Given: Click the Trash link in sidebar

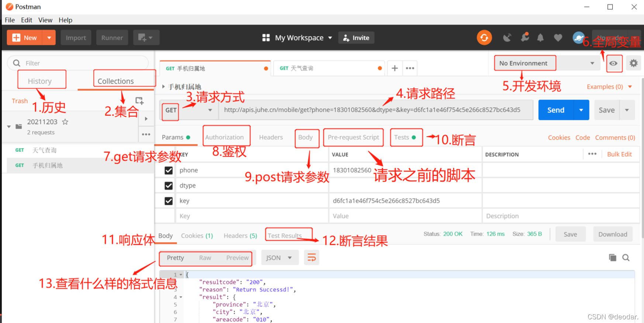Looking at the screenshot, I should coord(20,101).
